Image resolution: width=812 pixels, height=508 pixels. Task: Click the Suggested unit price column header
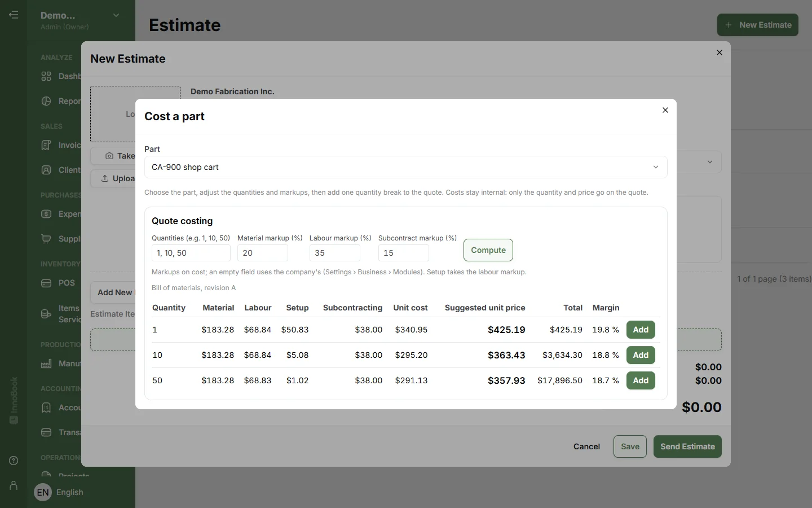pos(485,308)
